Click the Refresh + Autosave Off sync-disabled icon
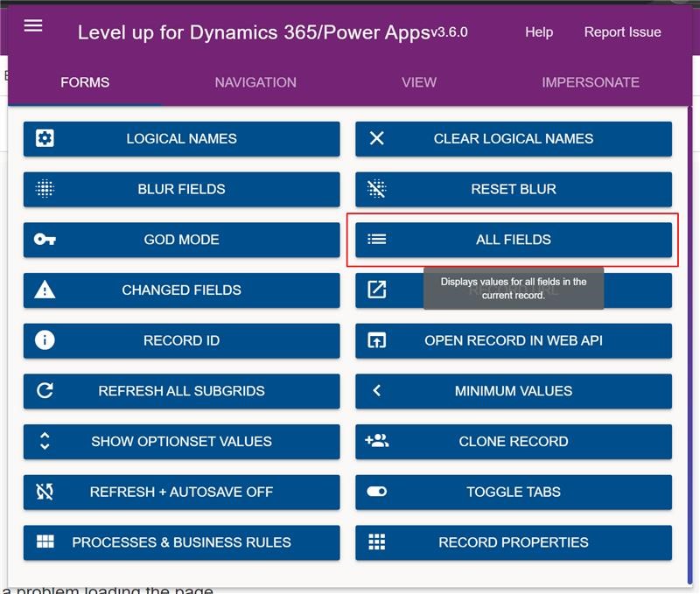Viewport: 700px width, 594px height. (x=45, y=492)
